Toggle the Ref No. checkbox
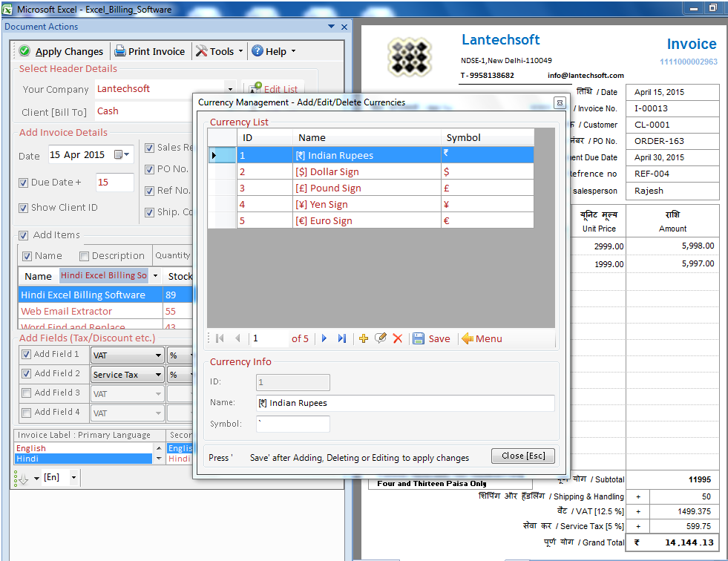 (149, 191)
